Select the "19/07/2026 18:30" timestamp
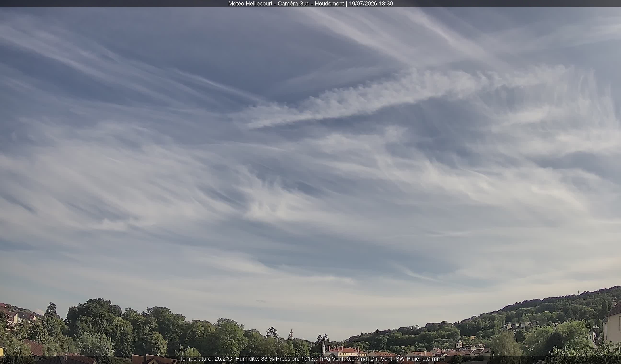This screenshot has width=621, height=364. point(371,4)
